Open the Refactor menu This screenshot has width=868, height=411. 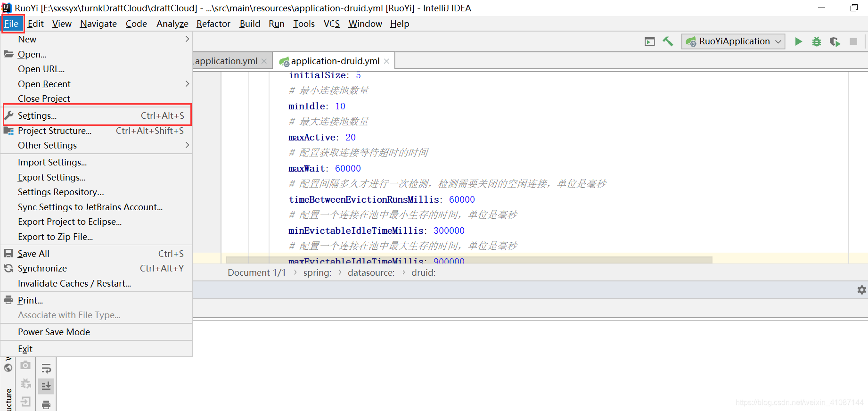[213, 24]
